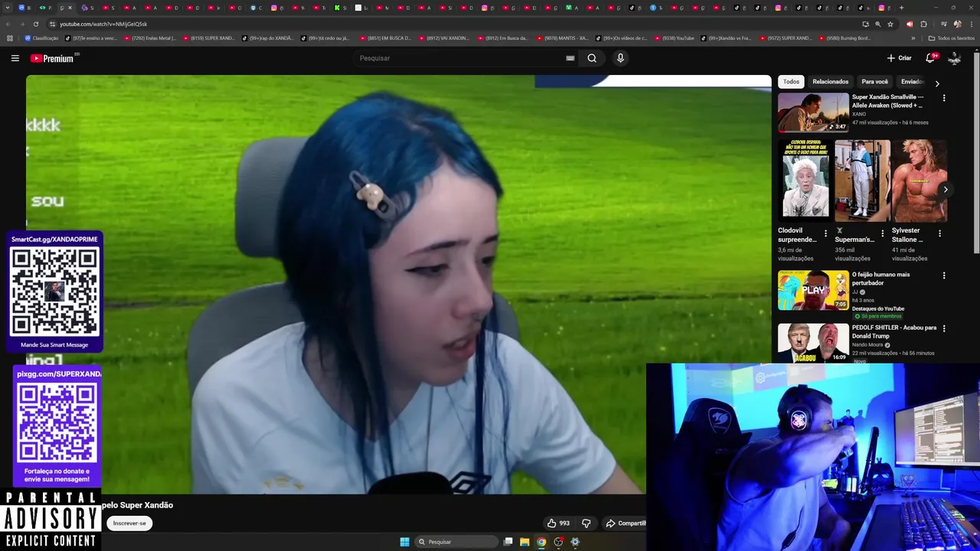Start voice search with microphone icon
This screenshot has width=980, height=551.
click(620, 58)
